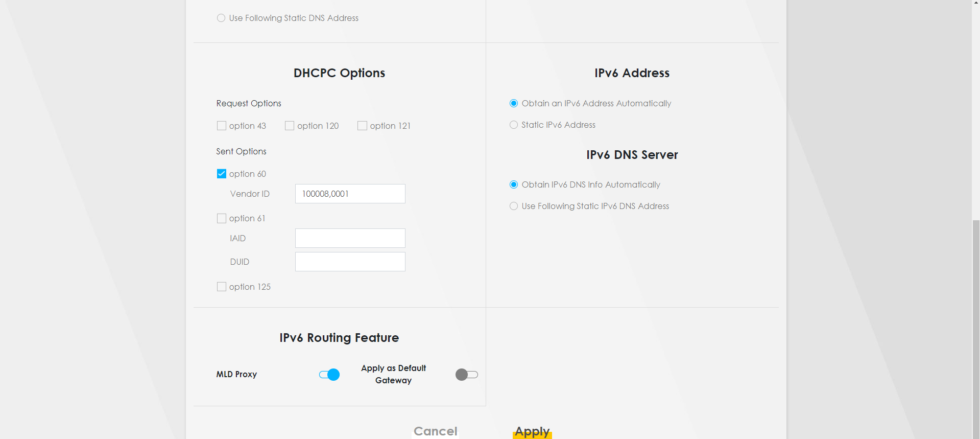Click the Request Options label
Image resolution: width=980 pixels, height=439 pixels.
tap(249, 104)
